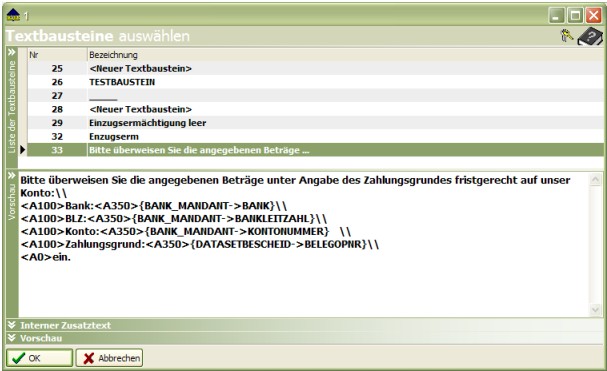Sort by the Bezeichnung column header
This screenshot has height=371, width=607.
pos(346,55)
